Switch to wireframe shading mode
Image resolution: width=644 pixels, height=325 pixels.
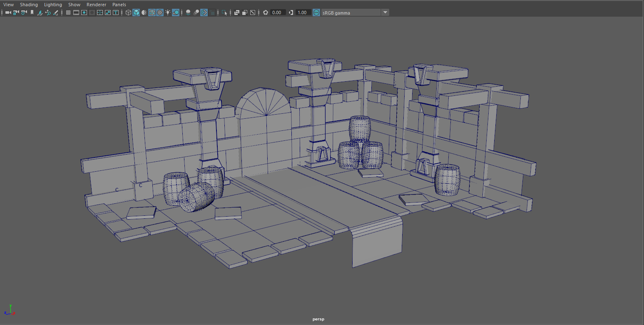pyautogui.click(x=127, y=12)
